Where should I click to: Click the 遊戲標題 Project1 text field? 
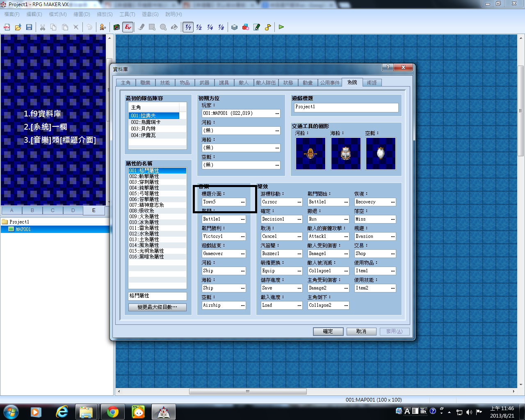tap(346, 107)
